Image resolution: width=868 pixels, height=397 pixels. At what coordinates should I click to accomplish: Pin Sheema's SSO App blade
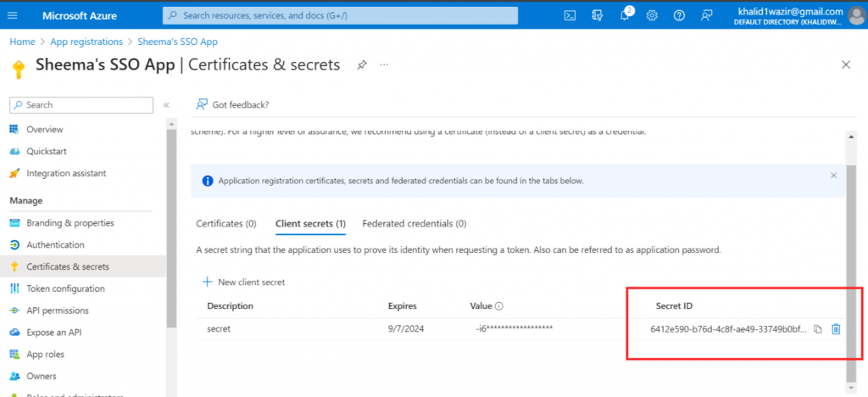(x=361, y=65)
